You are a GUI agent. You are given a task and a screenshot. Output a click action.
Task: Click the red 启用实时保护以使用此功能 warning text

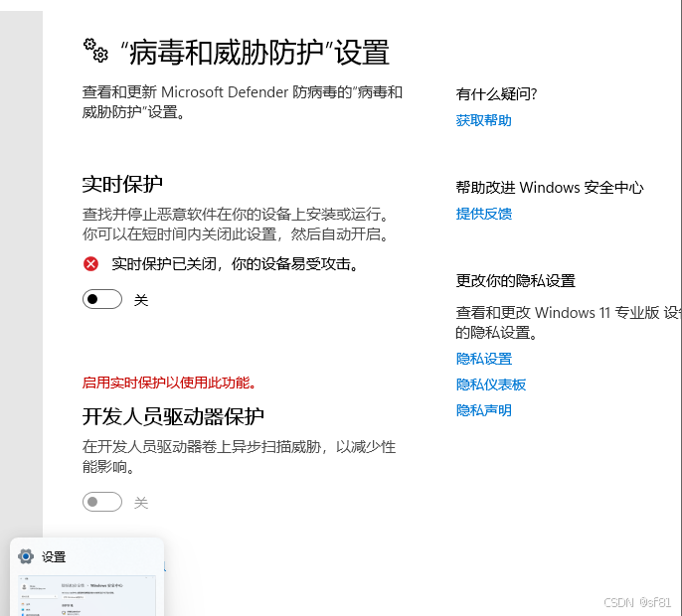[170, 383]
